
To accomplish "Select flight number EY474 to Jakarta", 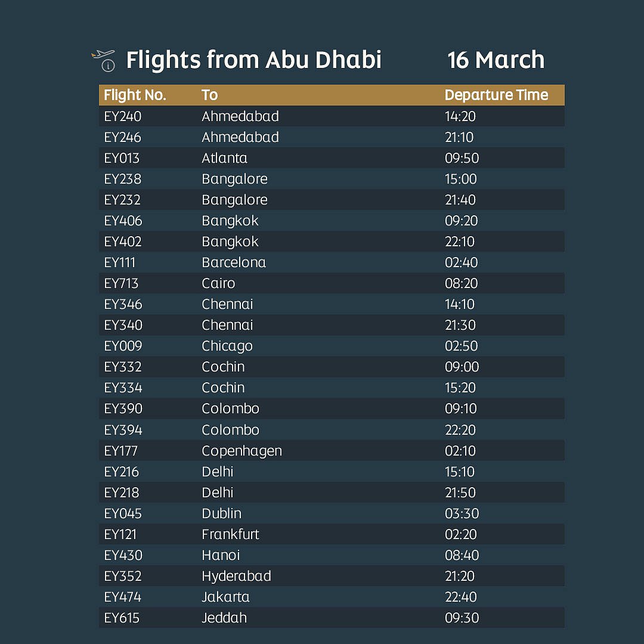I will click(x=123, y=597).
